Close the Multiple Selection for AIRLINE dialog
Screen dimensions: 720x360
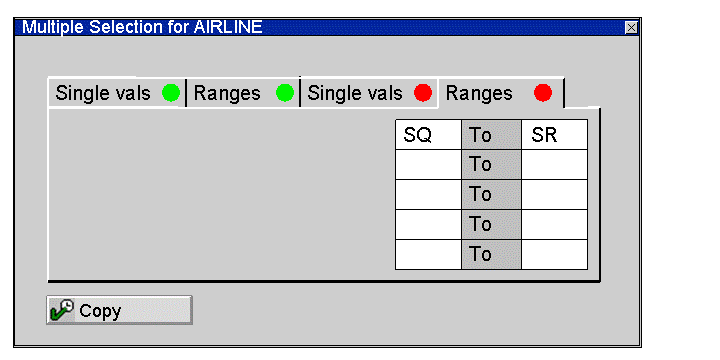(631, 28)
